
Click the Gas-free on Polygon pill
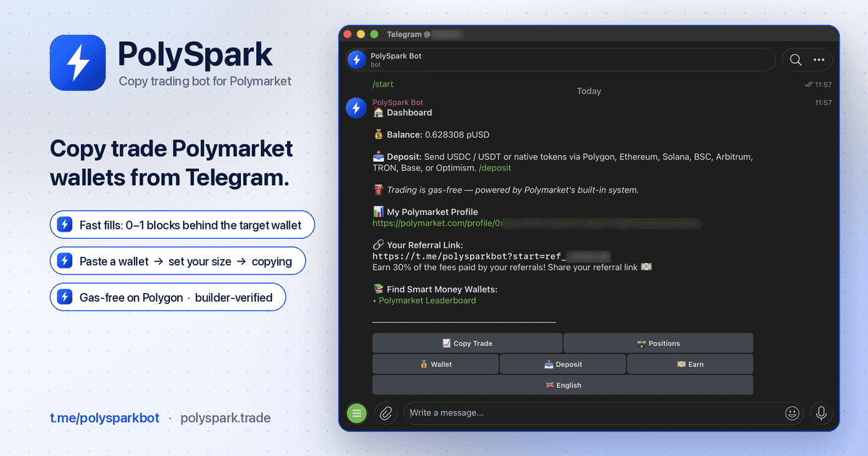pyautogui.click(x=168, y=297)
